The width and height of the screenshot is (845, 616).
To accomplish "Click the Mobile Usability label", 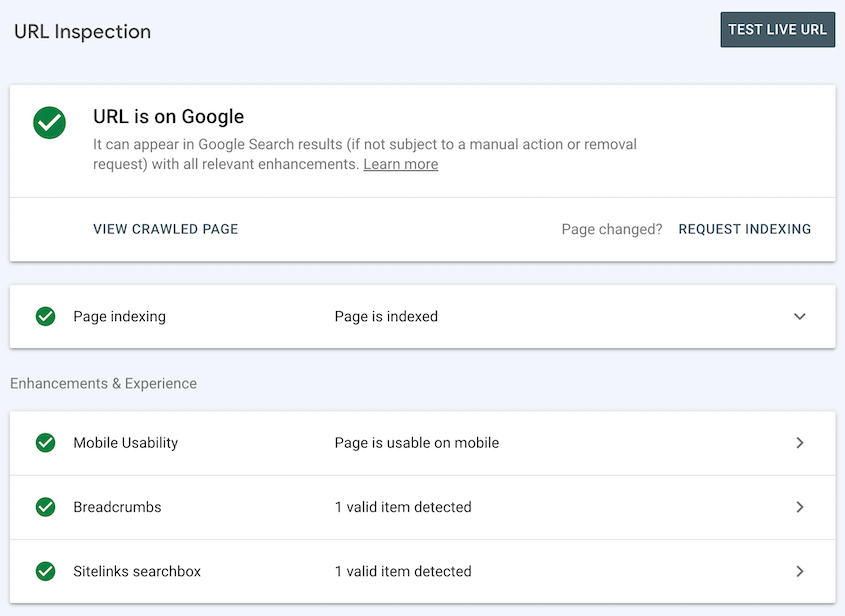I will (126, 443).
